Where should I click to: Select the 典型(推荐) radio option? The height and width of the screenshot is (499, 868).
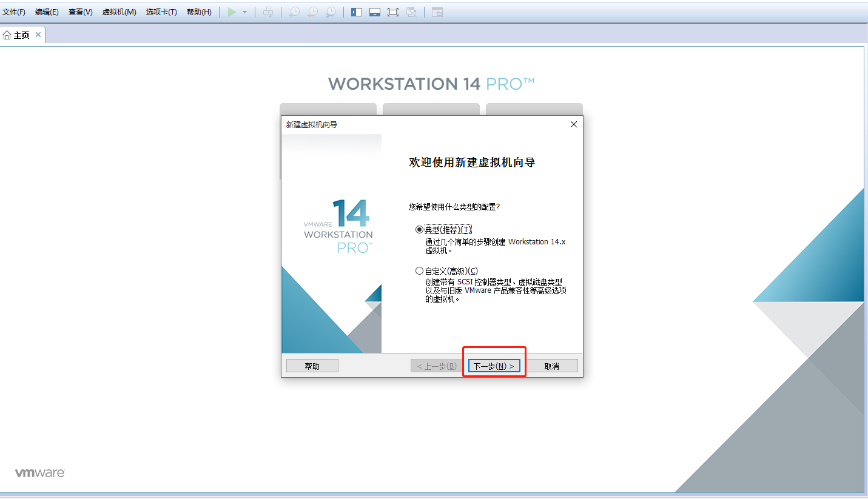419,230
